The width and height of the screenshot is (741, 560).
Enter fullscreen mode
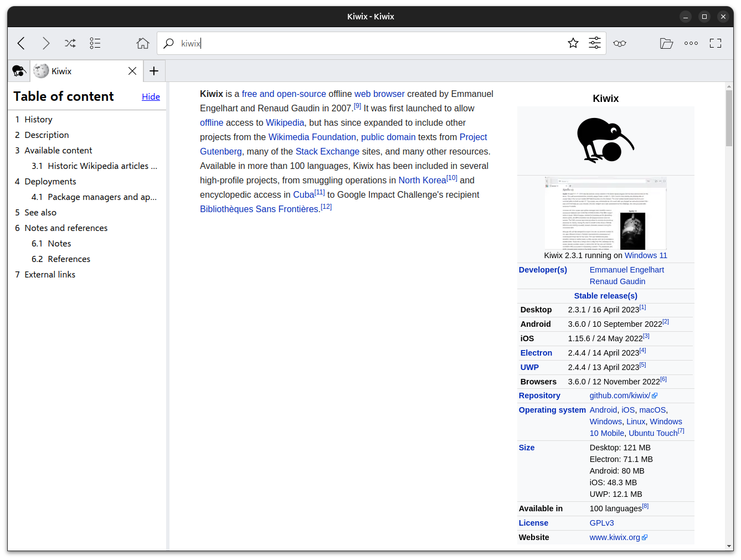[x=716, y=43]
